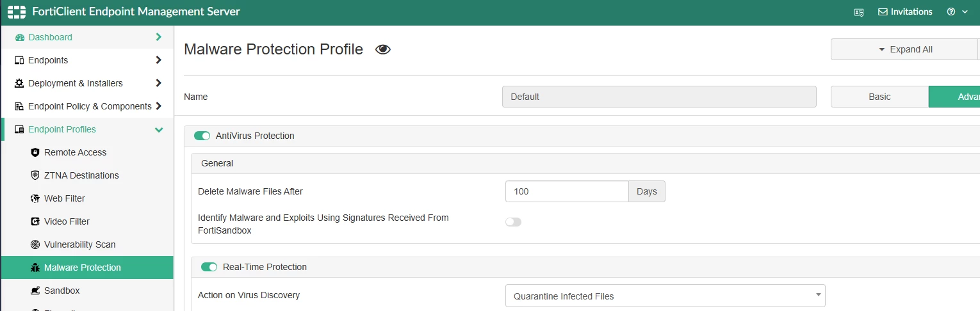The height and width of the screenshot is (311, 980).
Task: Expand the Endpoints menu chevron
Action: (159, 60)
